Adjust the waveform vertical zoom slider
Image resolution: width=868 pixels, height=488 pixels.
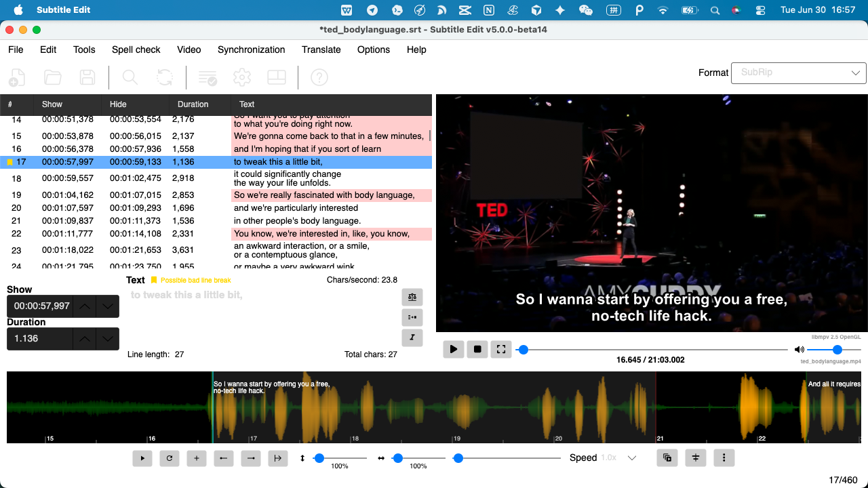[340, 459]
